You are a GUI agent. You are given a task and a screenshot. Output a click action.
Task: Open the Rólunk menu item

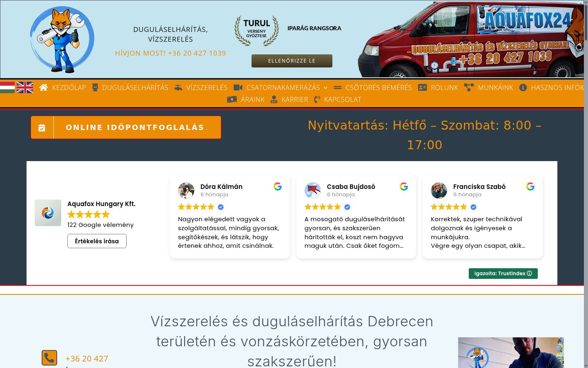click(445, 88)
